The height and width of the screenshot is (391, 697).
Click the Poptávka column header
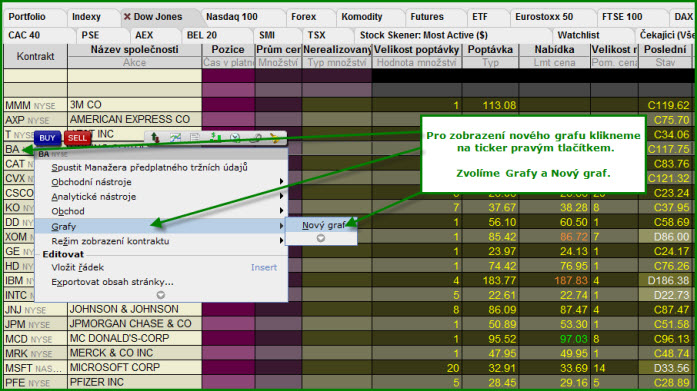pos(490,50)
